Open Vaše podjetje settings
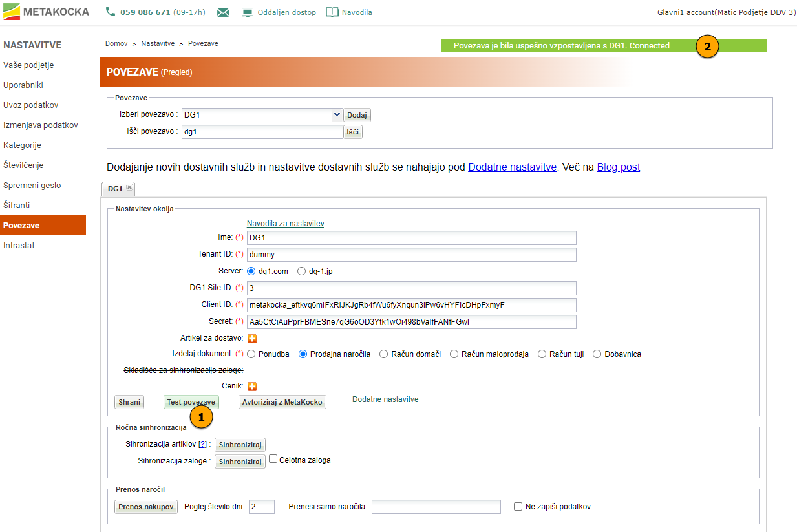The width and height of the screenshot is (797, 532). click(28, 65)
